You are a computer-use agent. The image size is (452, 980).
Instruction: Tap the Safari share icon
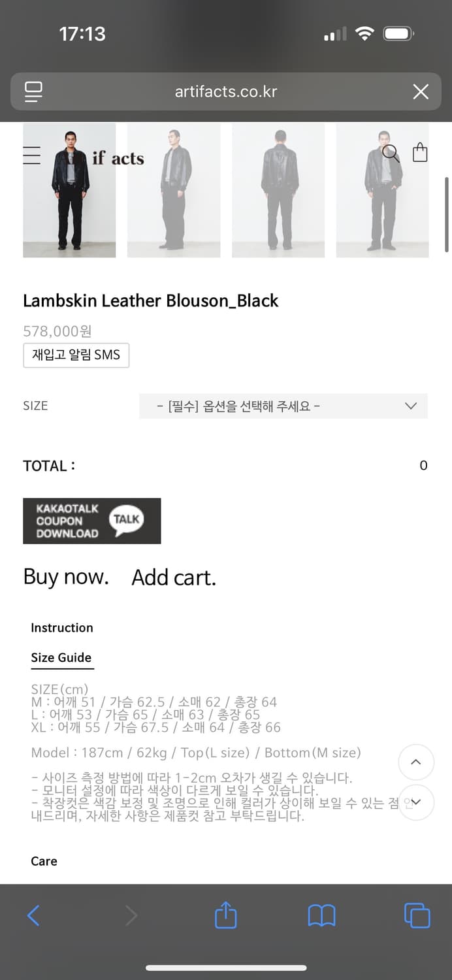click(225, 915)
